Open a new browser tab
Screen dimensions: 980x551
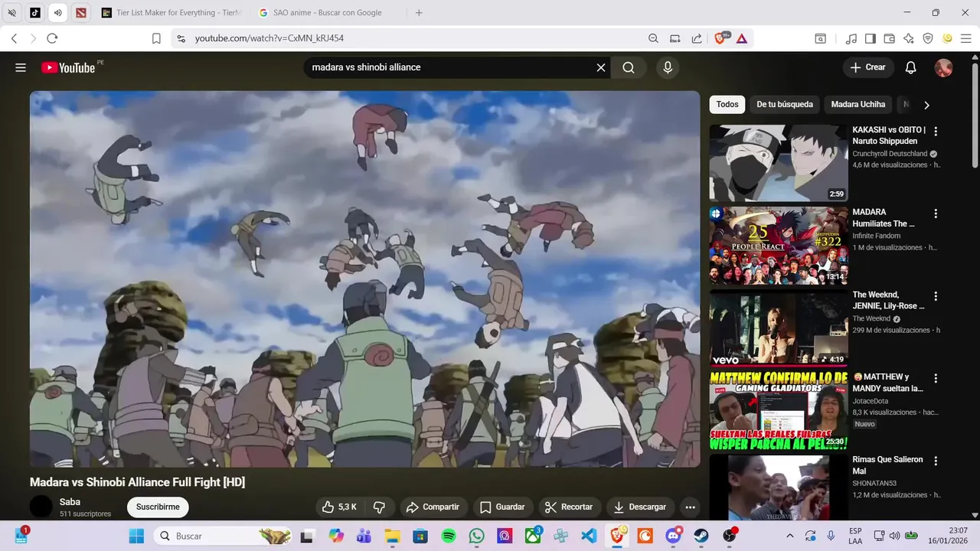[x=419, y=13]
